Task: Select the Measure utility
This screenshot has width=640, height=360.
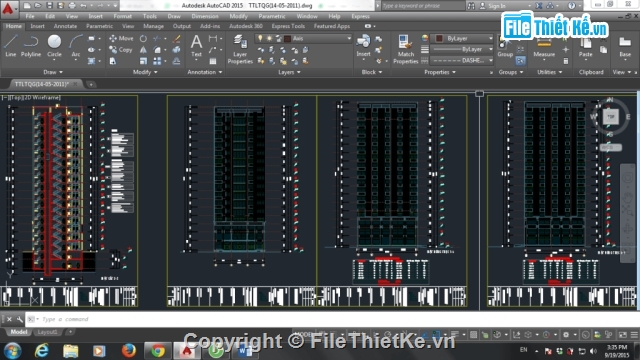Action: pos(544,47)
